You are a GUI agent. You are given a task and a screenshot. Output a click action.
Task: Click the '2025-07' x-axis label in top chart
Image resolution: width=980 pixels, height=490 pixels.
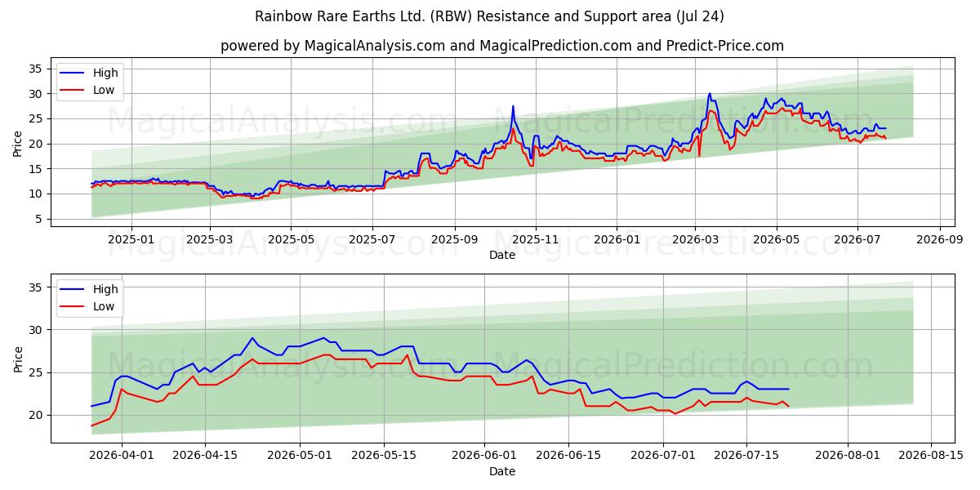373,240
